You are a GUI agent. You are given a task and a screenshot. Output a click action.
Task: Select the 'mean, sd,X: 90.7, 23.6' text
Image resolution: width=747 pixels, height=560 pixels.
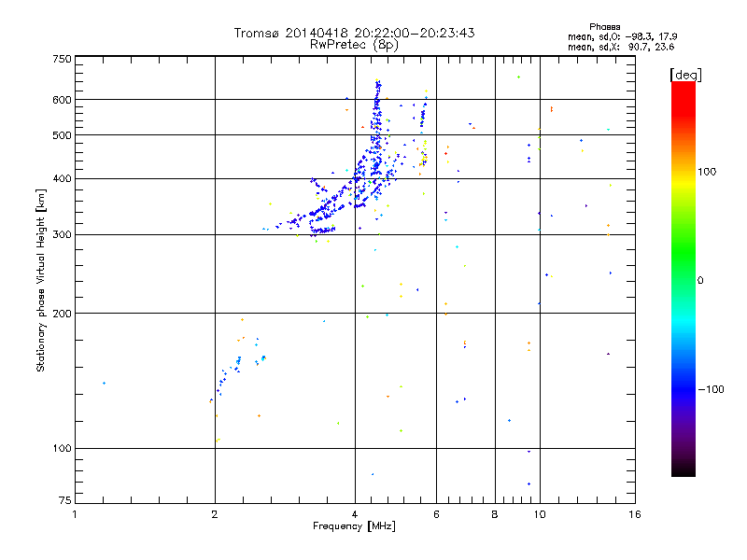pyautogui.click(x=621, y=47)
